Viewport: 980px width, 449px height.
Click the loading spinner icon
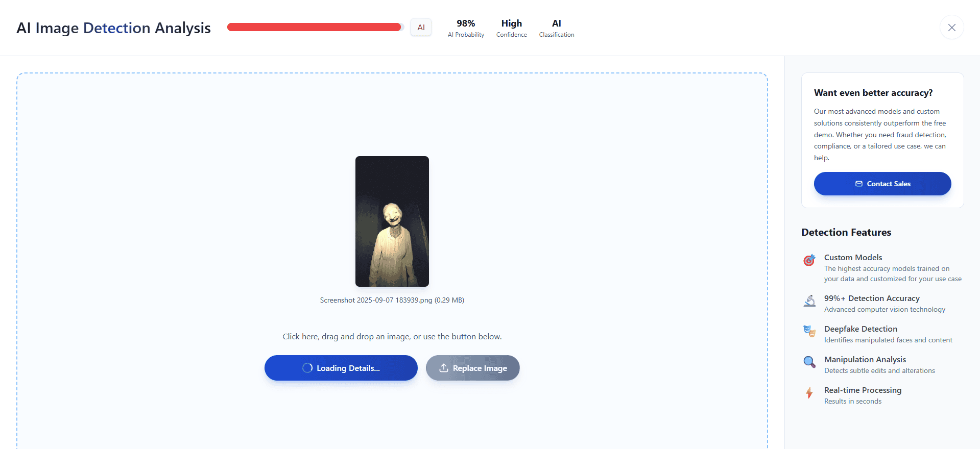pyautogui.click(x=307, y=368)
